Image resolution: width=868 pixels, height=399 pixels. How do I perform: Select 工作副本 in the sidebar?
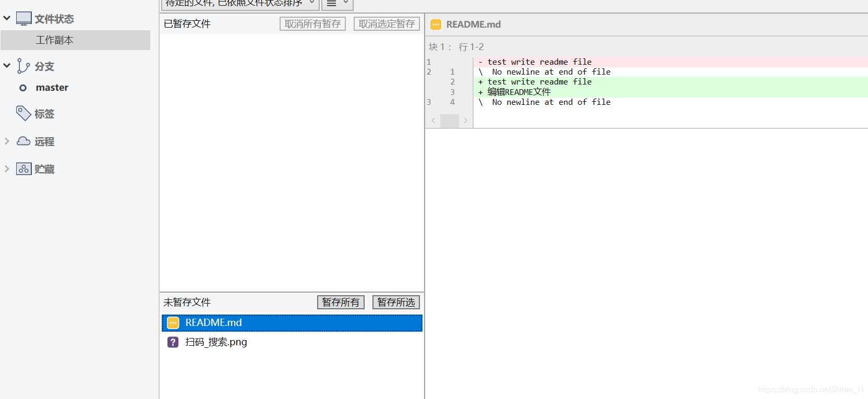tap(76, 40)
